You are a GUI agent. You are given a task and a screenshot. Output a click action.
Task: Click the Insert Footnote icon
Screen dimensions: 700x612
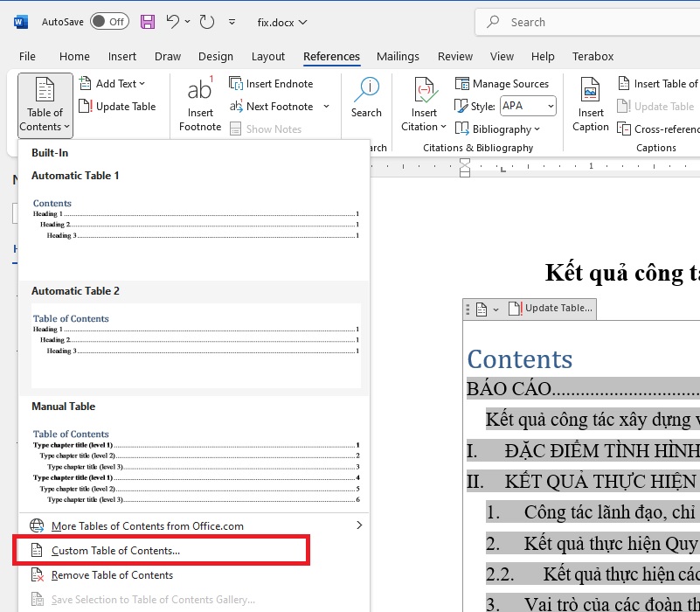200,89
